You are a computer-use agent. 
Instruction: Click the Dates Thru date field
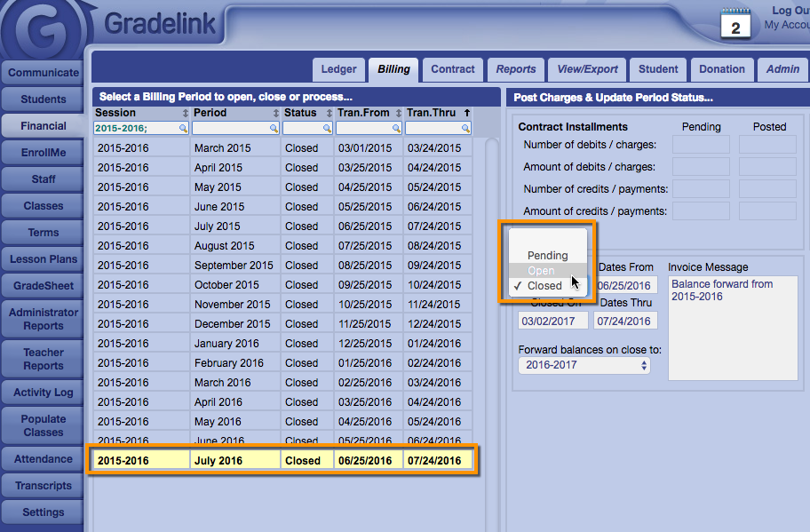tap(623, 321)
